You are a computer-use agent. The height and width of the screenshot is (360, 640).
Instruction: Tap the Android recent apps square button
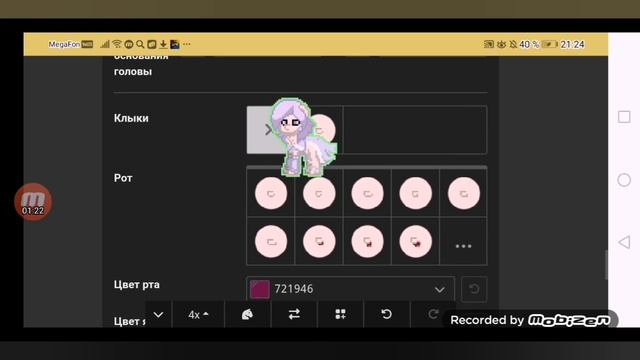tap(624, 117)
